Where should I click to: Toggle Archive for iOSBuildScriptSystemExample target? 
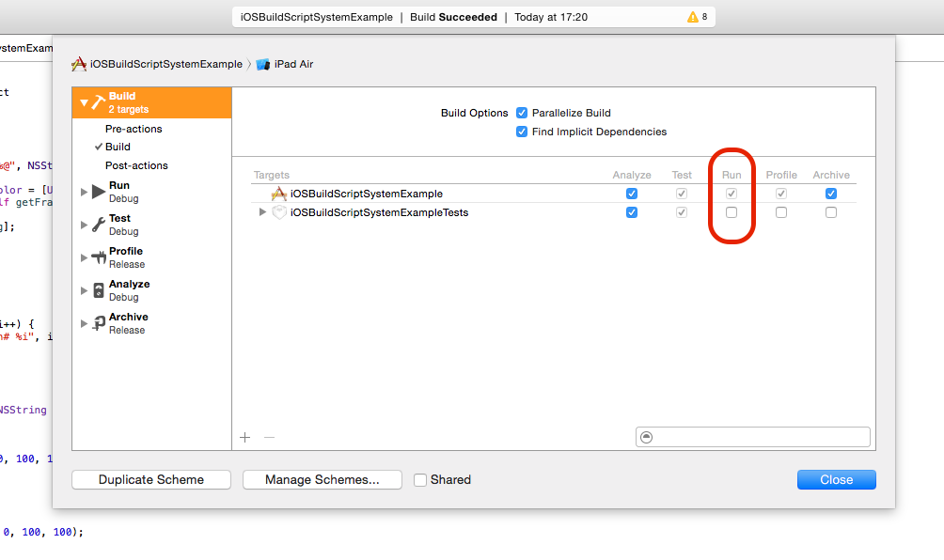click(831, 194)
